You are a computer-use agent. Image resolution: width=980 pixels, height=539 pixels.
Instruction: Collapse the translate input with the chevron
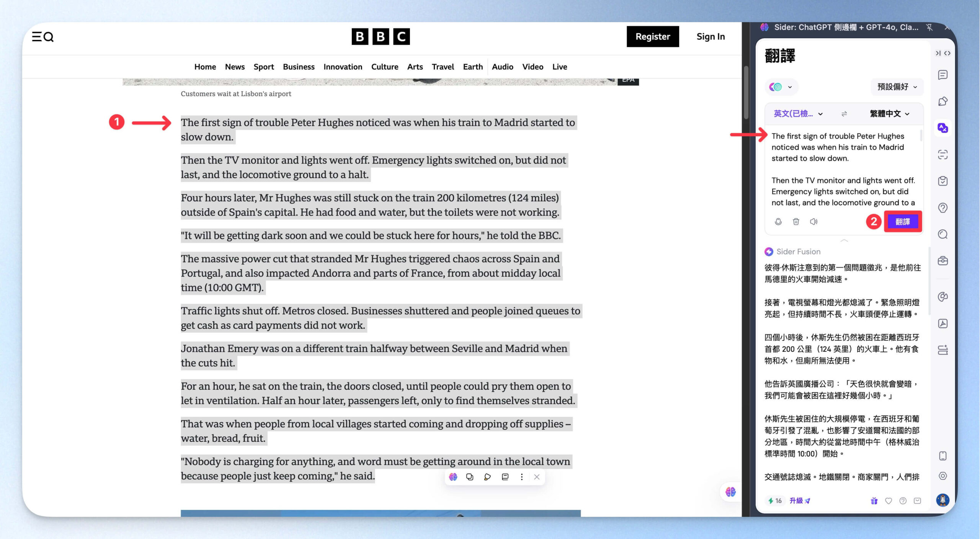pyautogui.click(x=844, y=240)
